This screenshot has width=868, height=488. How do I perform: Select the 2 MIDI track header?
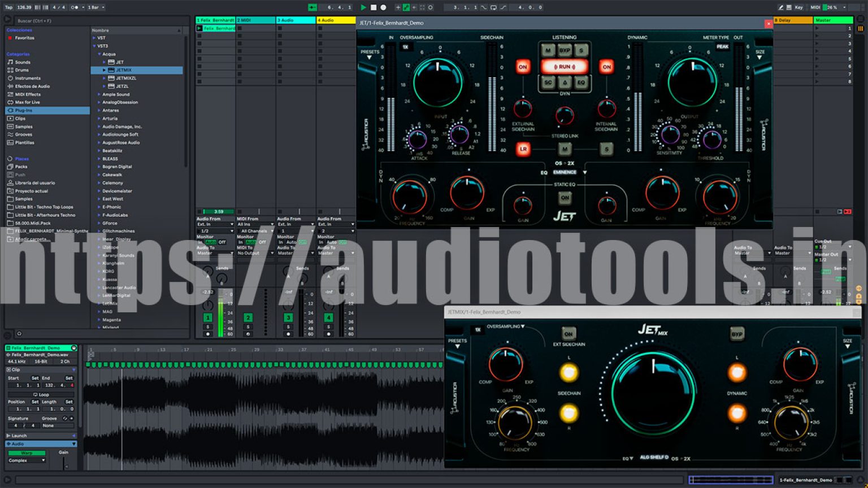255,20
